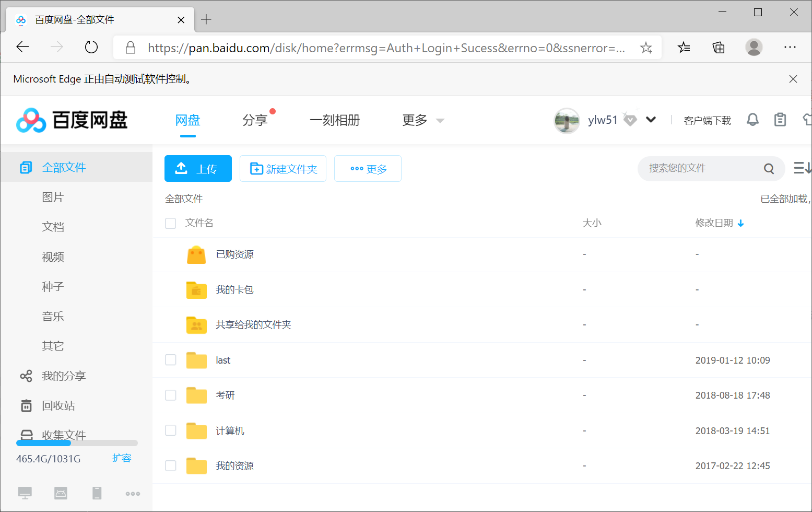The width and height of the screenshot is (812, 512).
Task: Add page to favorites star icon
Action: [646, 48]
